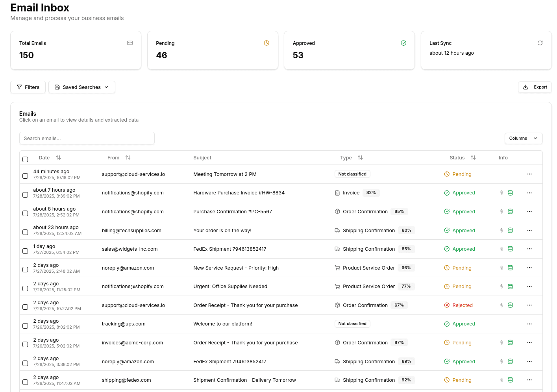Click the clock icon on the Pending card
557x392 pixels.
coord(266,43)
